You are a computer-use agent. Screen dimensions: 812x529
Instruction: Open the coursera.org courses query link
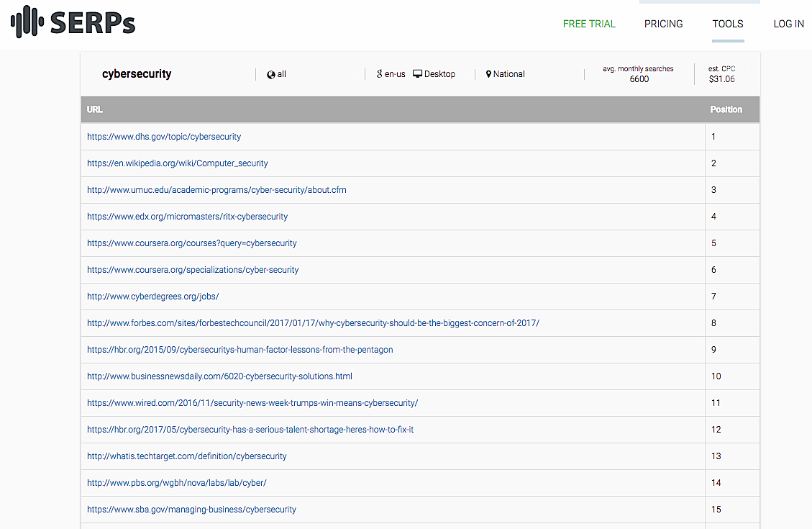point(191,243)
